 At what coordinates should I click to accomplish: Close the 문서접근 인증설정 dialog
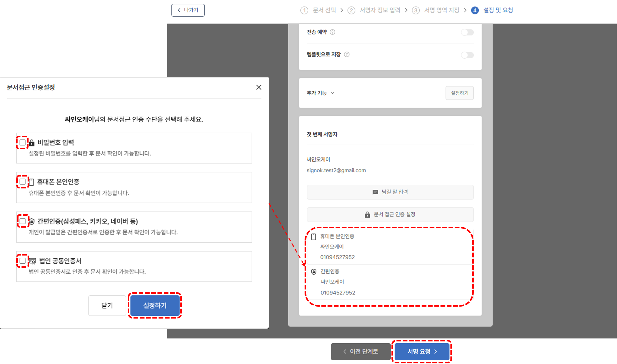[x=259, y=87]
